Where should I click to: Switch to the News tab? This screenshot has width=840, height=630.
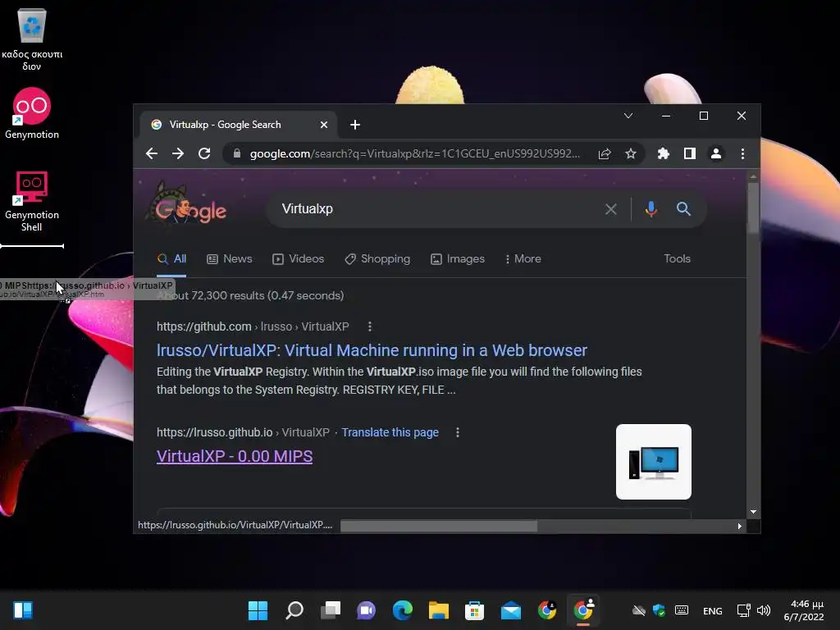[230, 258]
